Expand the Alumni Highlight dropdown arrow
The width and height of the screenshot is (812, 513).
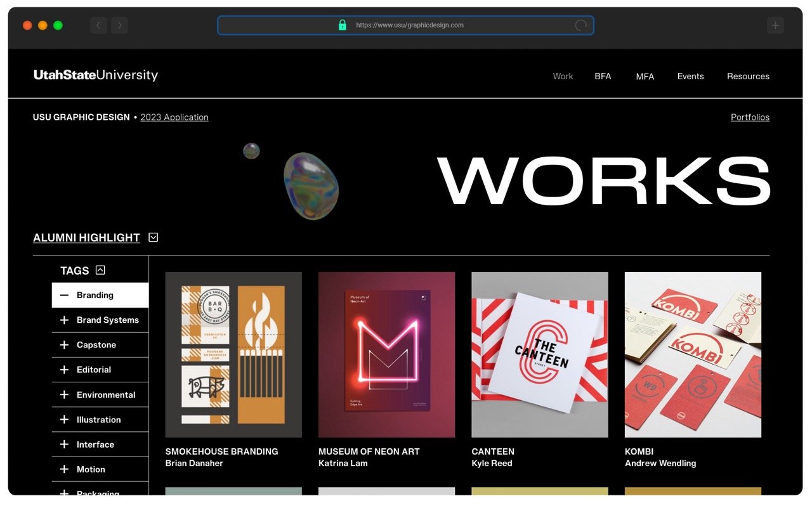coord(153,237)
